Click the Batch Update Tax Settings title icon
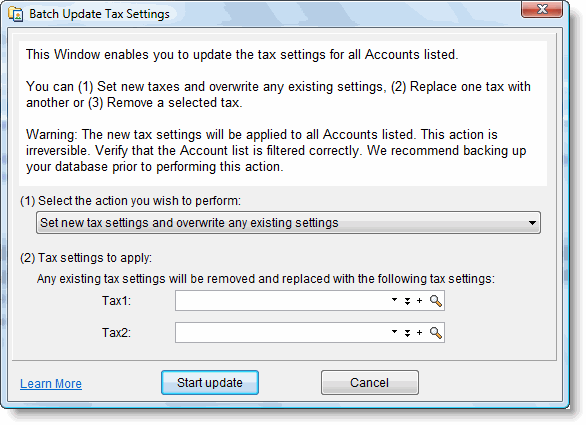Image resolution: width=586 pixels, height=425 pixels. [16, 15]
